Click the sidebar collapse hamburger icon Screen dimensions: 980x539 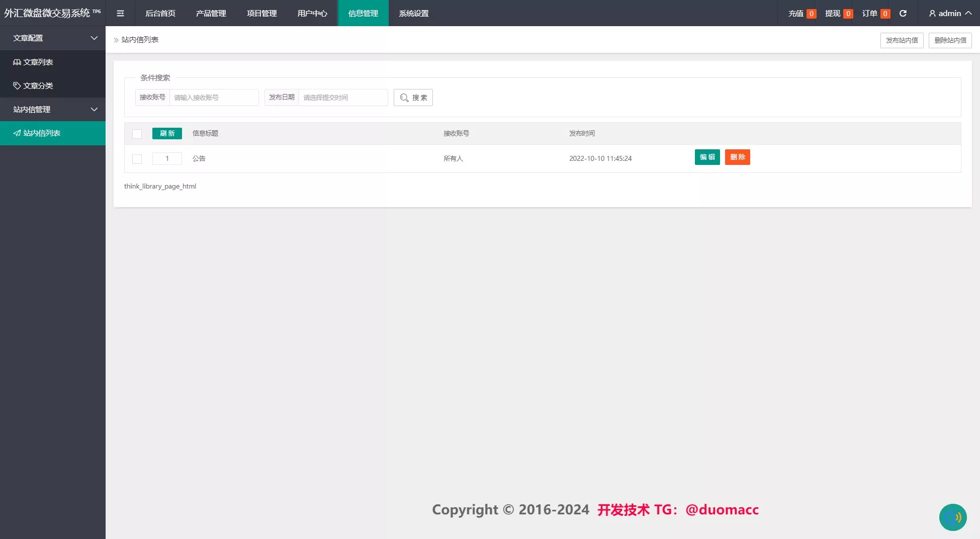coord(120,14)
